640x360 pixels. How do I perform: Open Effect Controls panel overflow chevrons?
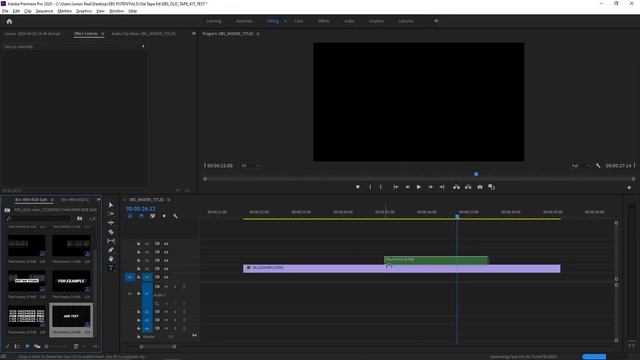click(x=194, y=33)
